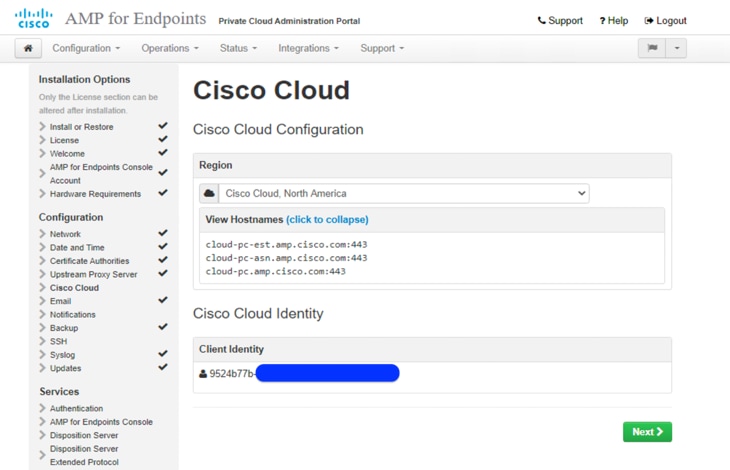Click the checkmark next to Syslog
Image resolution: width=730 pixels, height=470 pixels.
tap(162, 354)
